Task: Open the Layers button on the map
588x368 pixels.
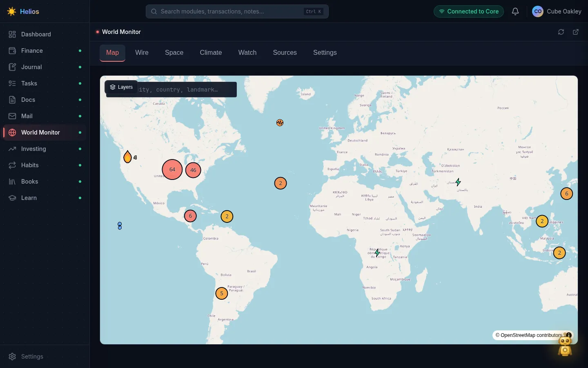Action: pos(121,87)
